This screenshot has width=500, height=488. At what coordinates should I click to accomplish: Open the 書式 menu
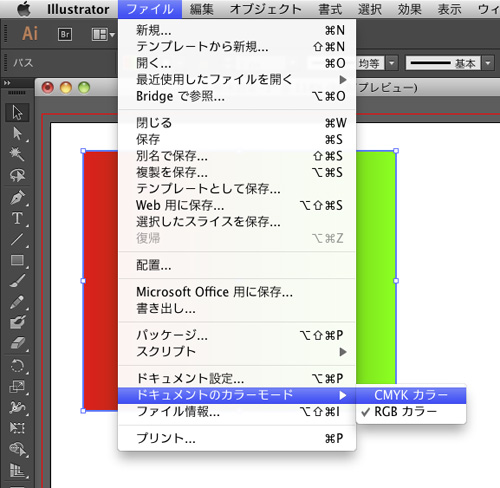click(x=330, y=9)
